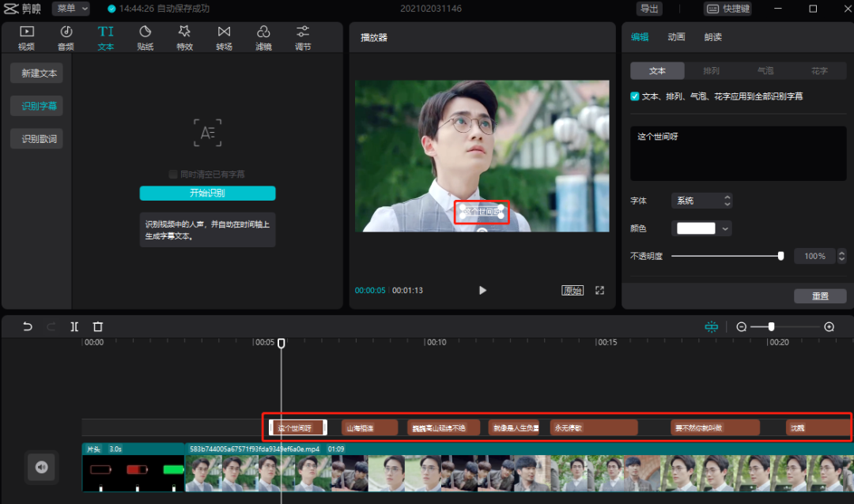This screenshot has height=504, width=854.
Task: Click the 导出 export button
Action: tap(649, 9)
